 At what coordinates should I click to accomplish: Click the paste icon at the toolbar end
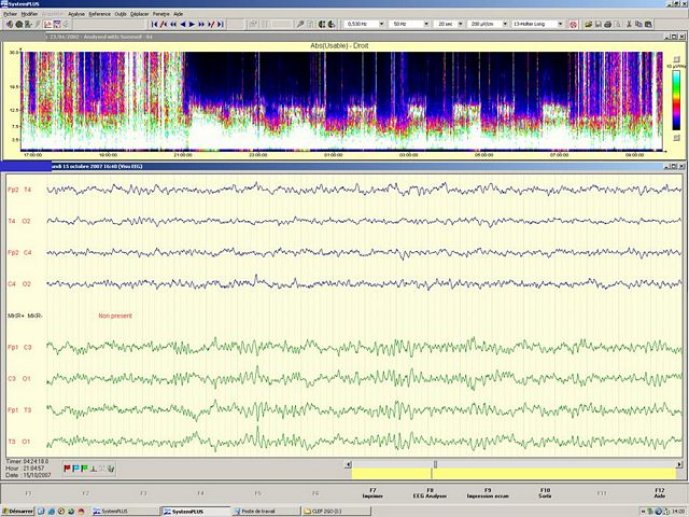pyautogui.click(x=648, y=24)
